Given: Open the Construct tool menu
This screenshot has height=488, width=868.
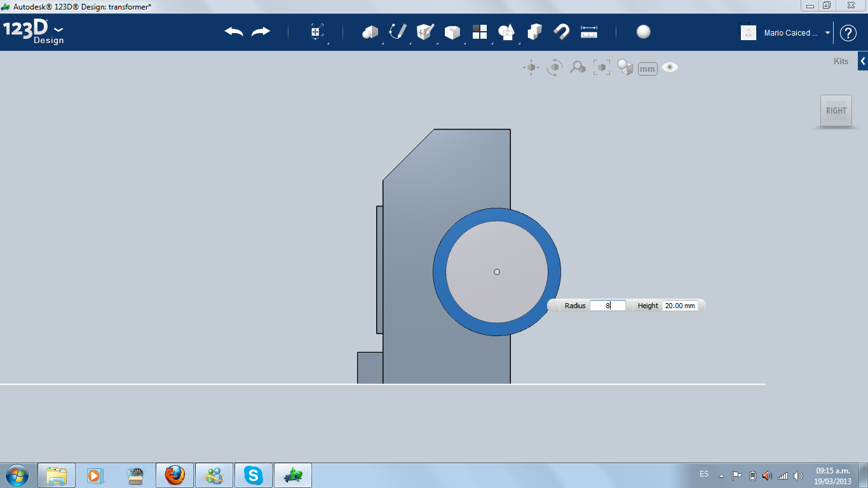Looking at the screenshot, I should tap(425, 32).
